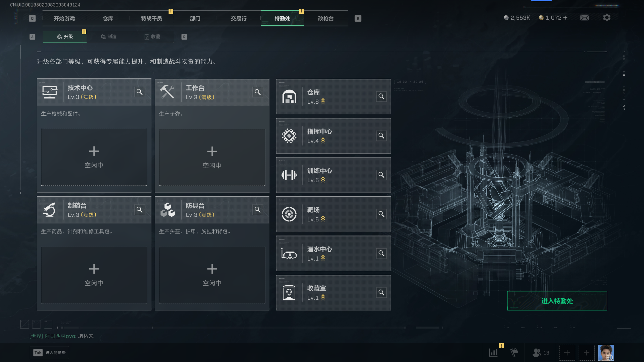Click the player avatar with level 60
This screenshot has height=362, width=644.
pyautogui.click(x=606, y=352)
